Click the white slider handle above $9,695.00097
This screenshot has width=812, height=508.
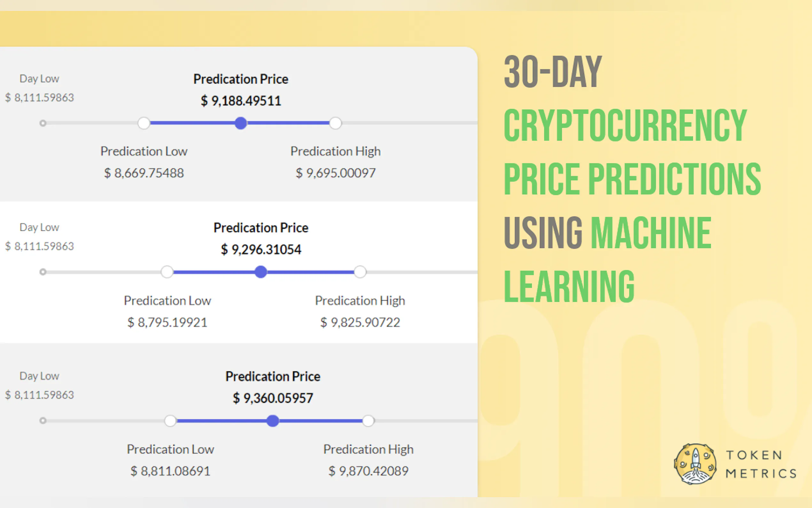pos(335,123)
